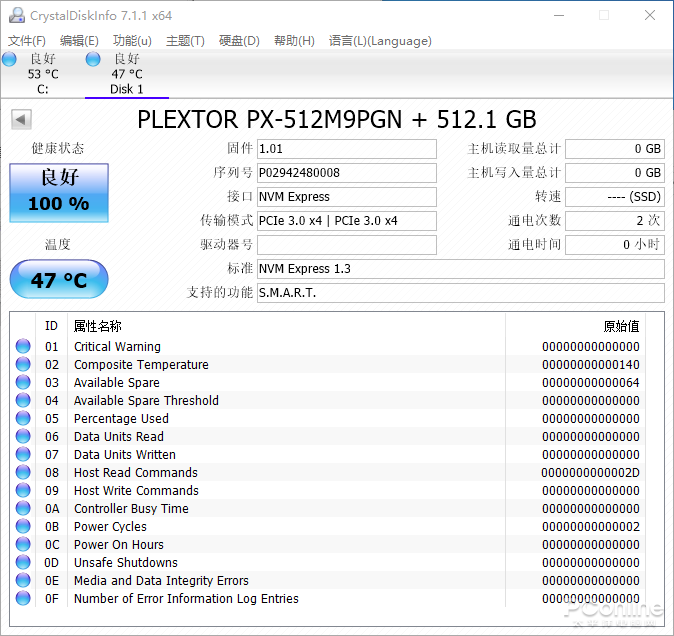
Task: Open the 硬盘(D) menu
Action: tap(239, 41)
